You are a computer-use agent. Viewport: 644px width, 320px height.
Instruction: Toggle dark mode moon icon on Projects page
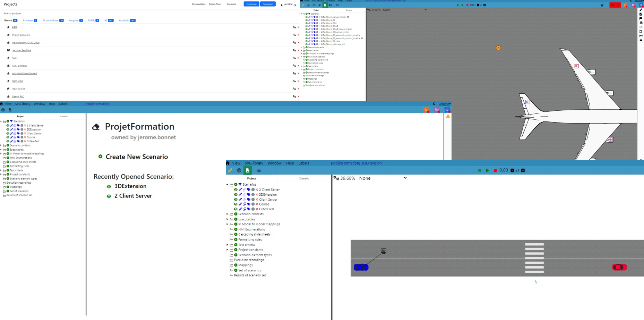(282, 5)
